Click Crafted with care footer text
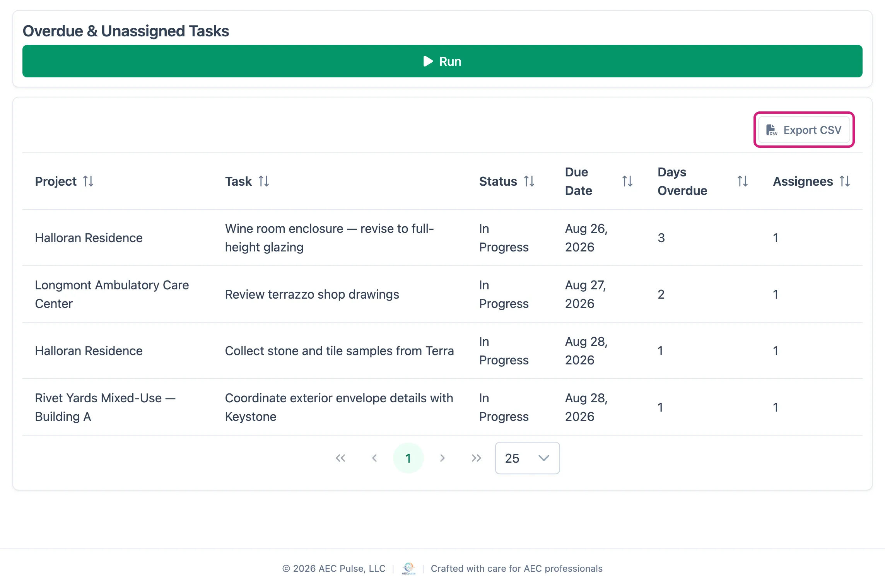Viewport: 885px width, 588px height. pyautogui.click(x=516, y=568)
